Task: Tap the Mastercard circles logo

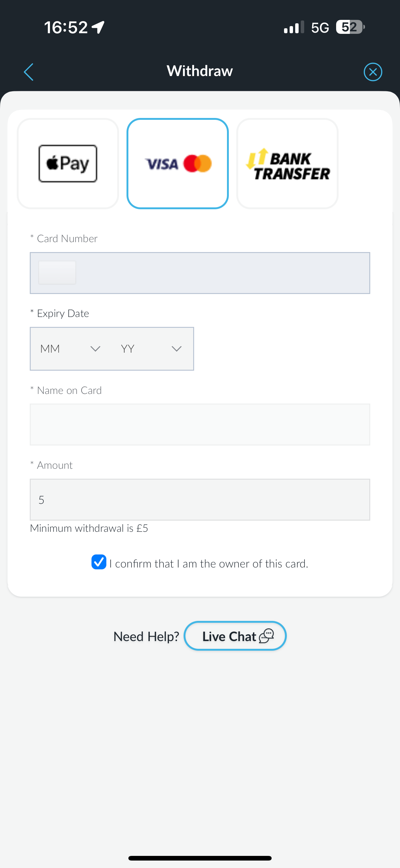Action: 197,163
